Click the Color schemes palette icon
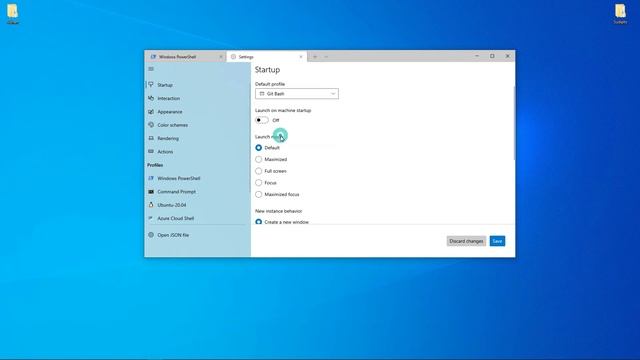 point(151,125)
